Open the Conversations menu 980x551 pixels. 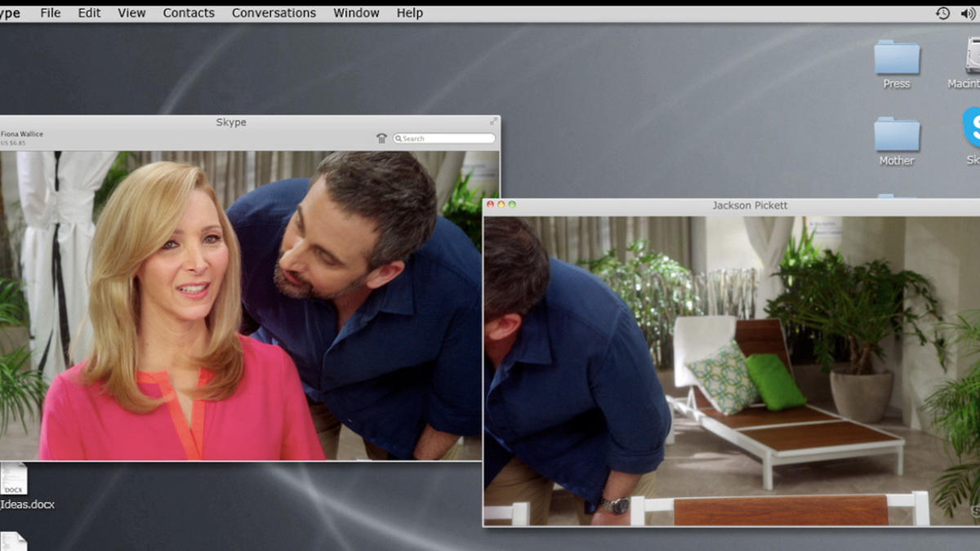[x=274, y=13]
